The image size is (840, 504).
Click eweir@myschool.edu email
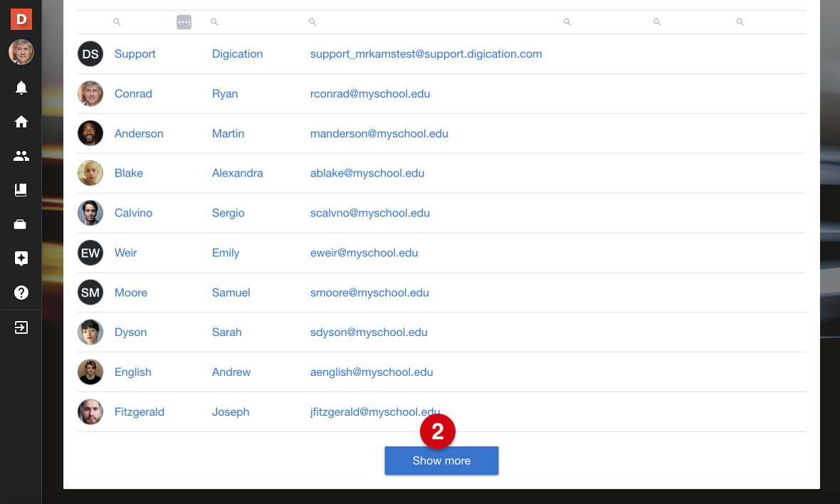pos(364,253)
